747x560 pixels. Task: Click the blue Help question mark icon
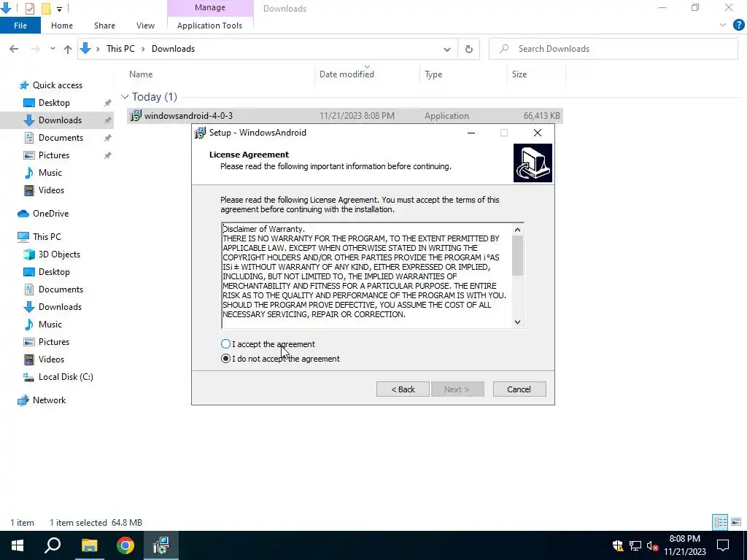pos(738,26)
